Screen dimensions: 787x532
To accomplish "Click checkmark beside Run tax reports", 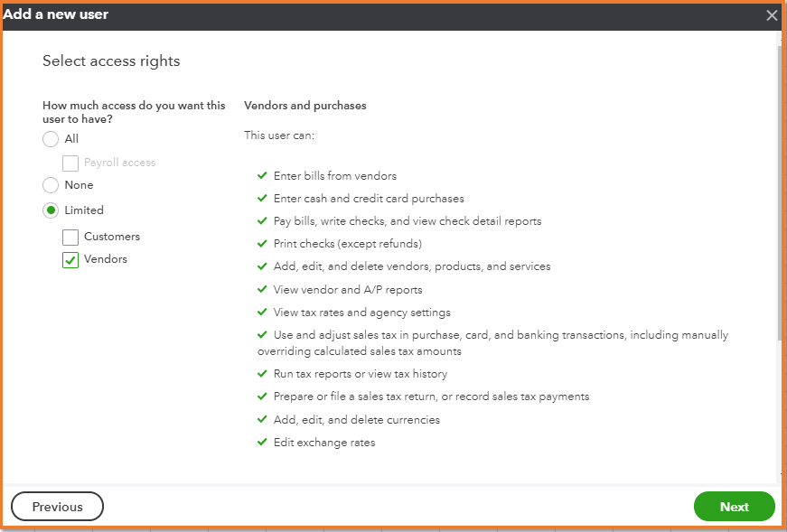I will 262,374.
